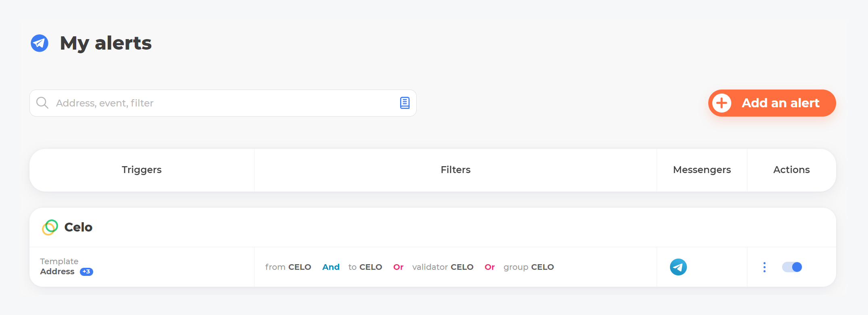The width and height of the screenshot is (868, 315).
Task: Select the Messengers column header
Action: click(702, 170)
